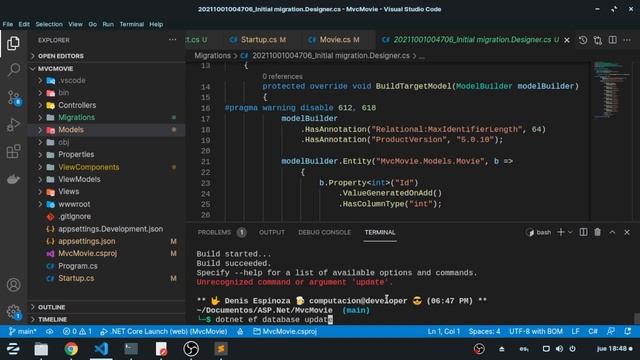The height and width of the screenshot is (360, 640).
Task: Open notifications bell in status bar
Action: [x=627, y=331]
